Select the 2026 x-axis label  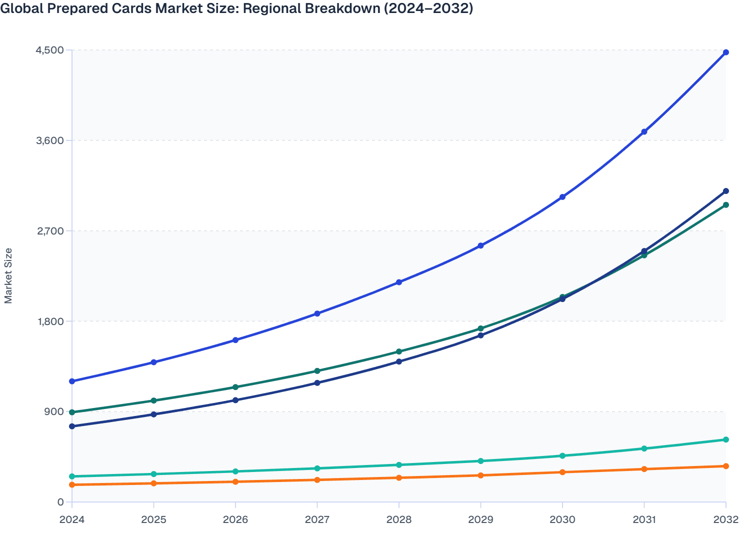[x=235, y=520]
